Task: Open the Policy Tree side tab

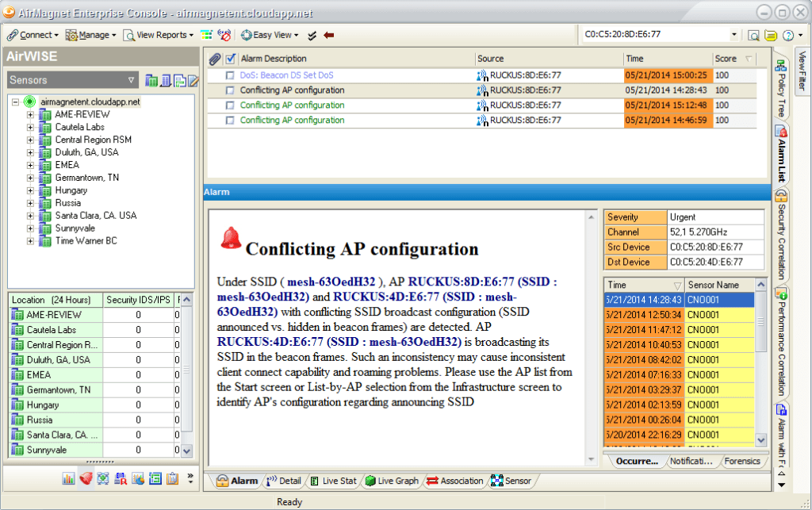Action: (781, 88)
